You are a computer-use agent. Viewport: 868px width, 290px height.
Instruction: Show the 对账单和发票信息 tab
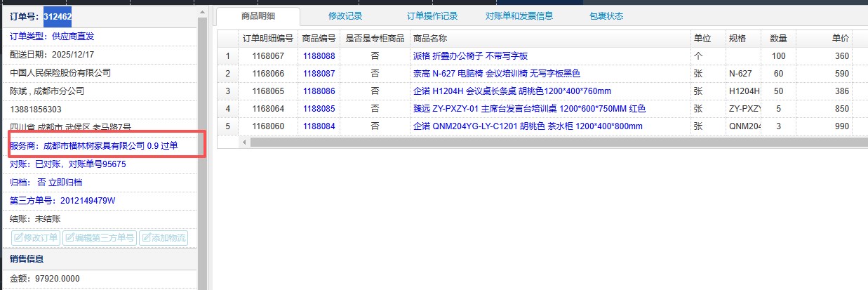tap(519, 16)
